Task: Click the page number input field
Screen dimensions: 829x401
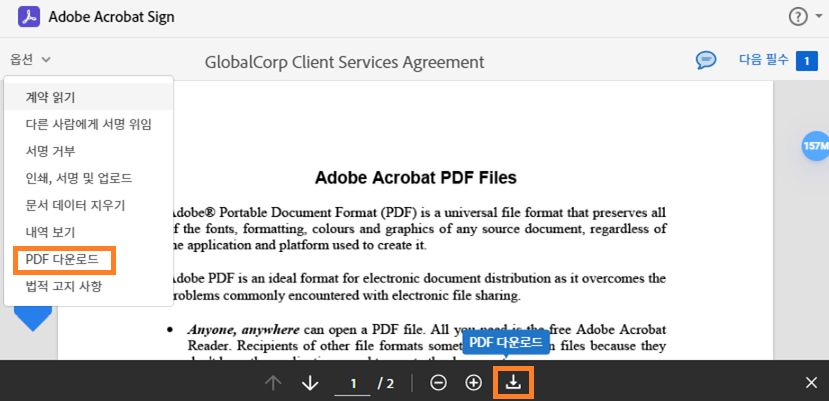Action: (x=353, y=384)
